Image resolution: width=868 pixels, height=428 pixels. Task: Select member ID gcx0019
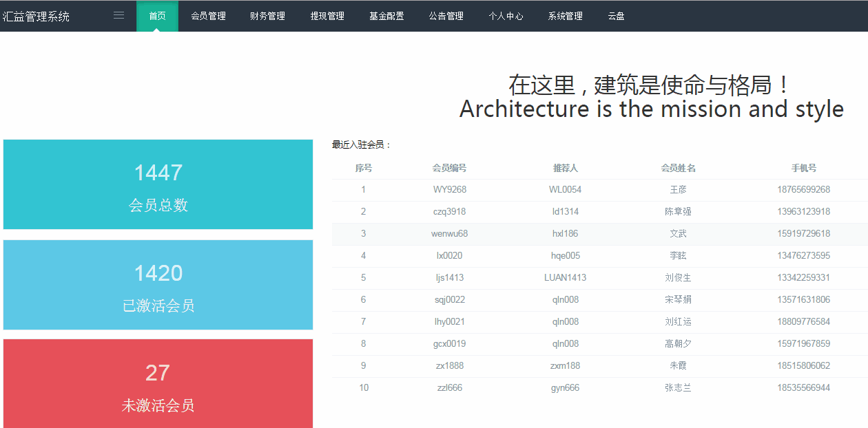[x=450, y=344]
